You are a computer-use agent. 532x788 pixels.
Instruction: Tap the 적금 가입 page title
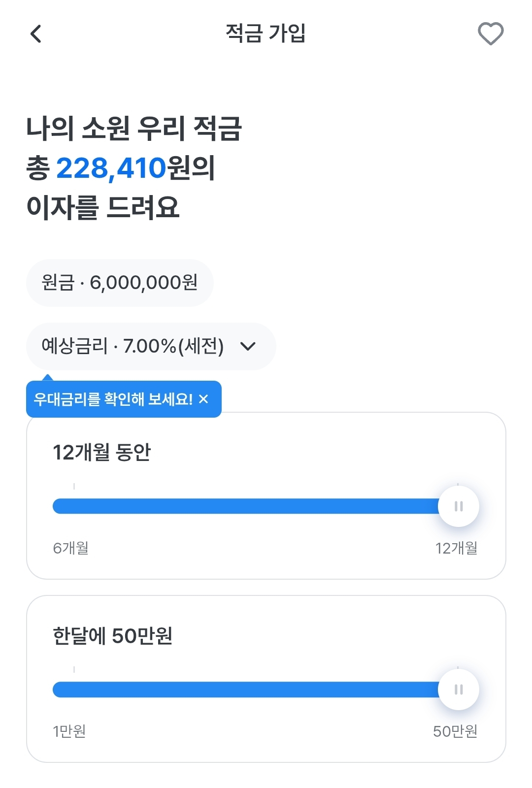click(266, 33)
